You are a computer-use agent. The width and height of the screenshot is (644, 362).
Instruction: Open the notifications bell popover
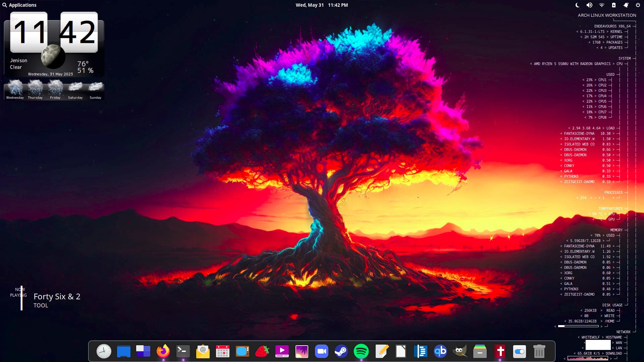[626, 5]
